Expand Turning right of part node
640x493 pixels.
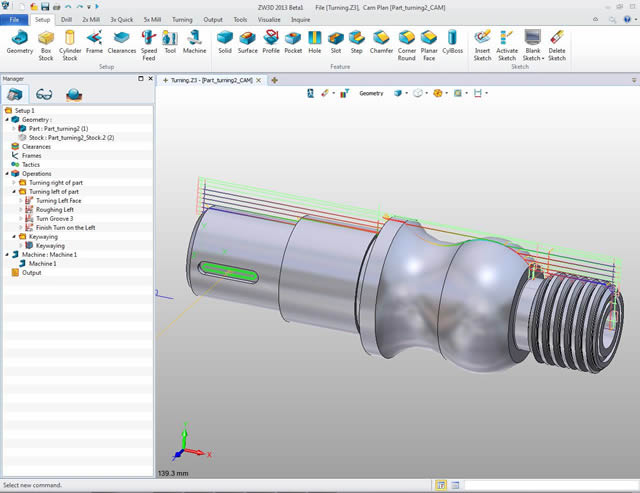click(14, 183)
